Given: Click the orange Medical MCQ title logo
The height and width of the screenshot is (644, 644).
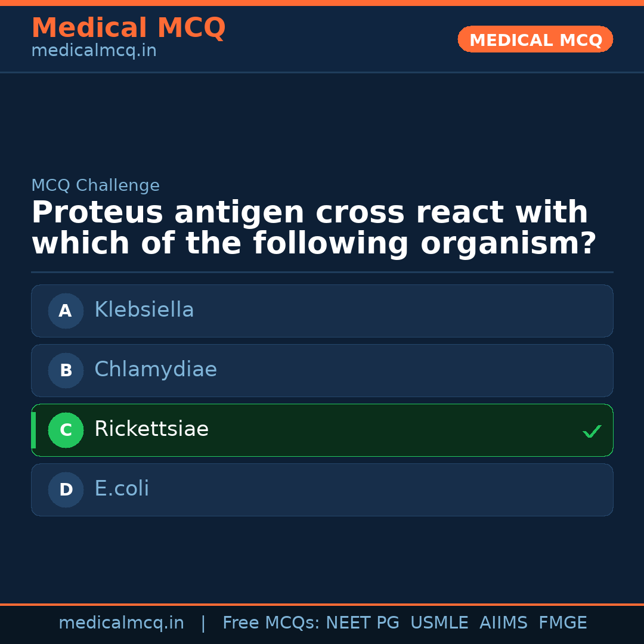Looking at the screenshot, I should pos(128,28).
